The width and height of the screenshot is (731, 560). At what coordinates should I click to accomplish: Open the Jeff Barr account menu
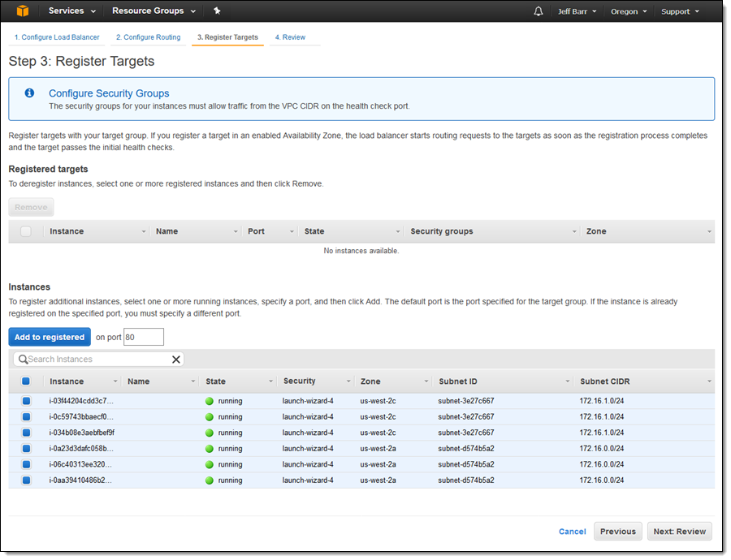(x=577, y=11)
